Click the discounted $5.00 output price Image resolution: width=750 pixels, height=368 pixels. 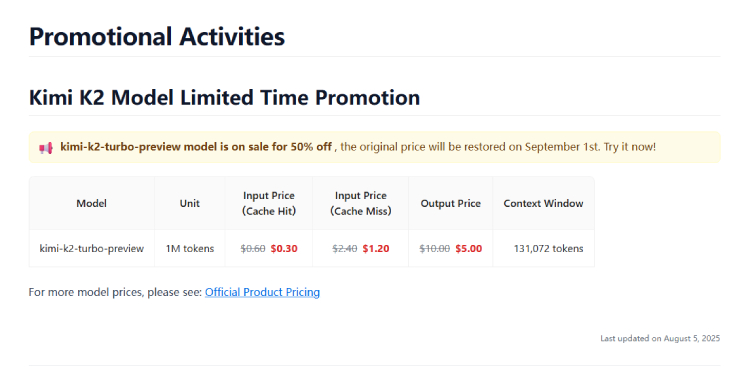(x=469, y=249)
